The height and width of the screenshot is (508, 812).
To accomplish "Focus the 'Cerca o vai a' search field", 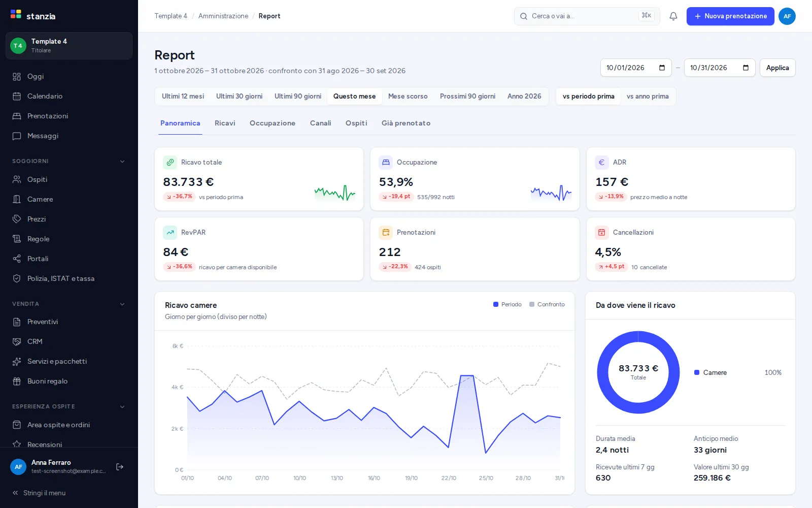I will 587,16.
